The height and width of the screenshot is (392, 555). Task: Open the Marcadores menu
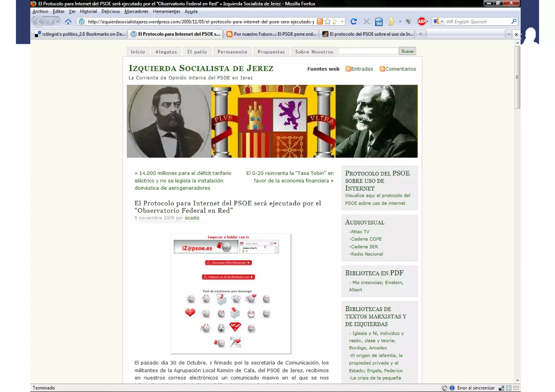pos(136,11)
